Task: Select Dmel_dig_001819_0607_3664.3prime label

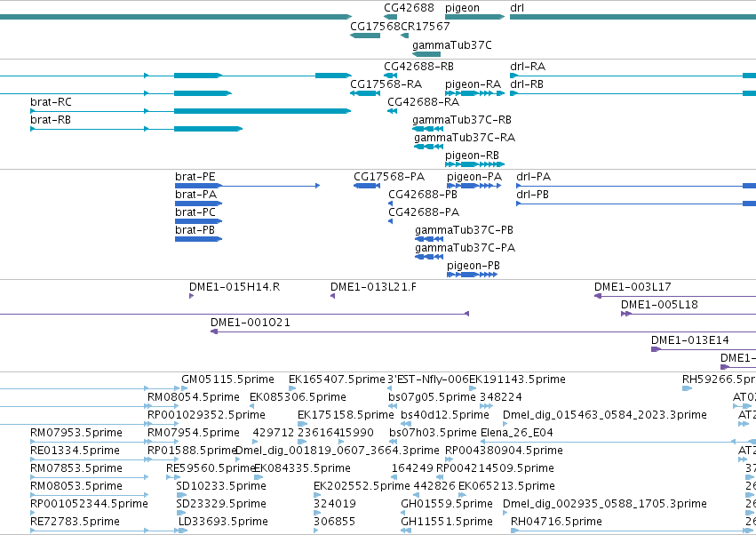Action: (338, 451)
